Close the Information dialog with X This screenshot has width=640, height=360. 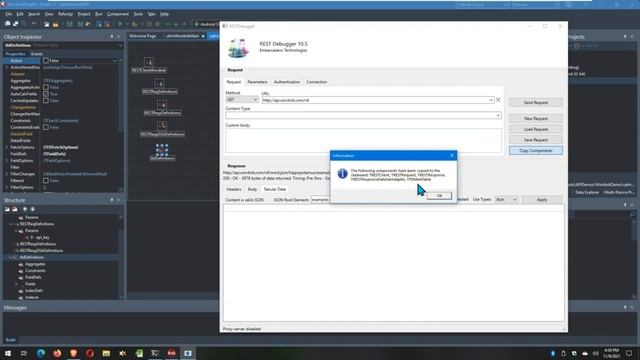451,156
